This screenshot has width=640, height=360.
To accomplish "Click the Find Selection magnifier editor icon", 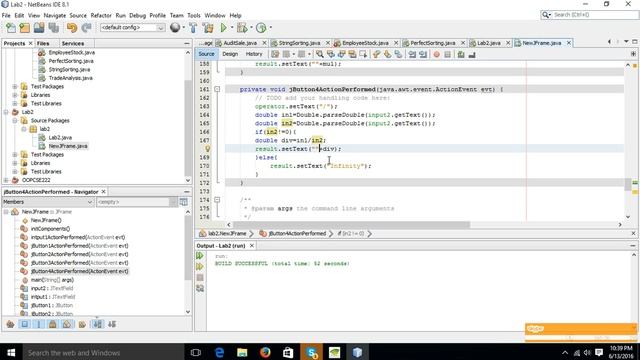I will [x=320, y=54].
